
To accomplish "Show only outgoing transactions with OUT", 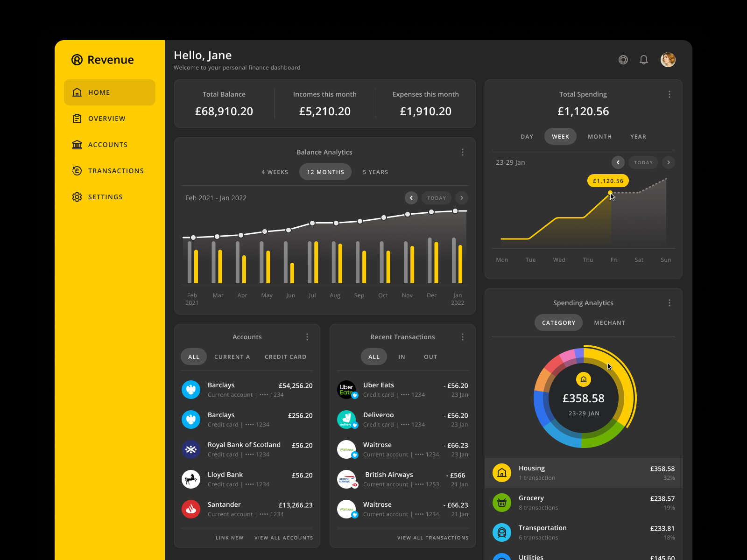I will 430,357.
